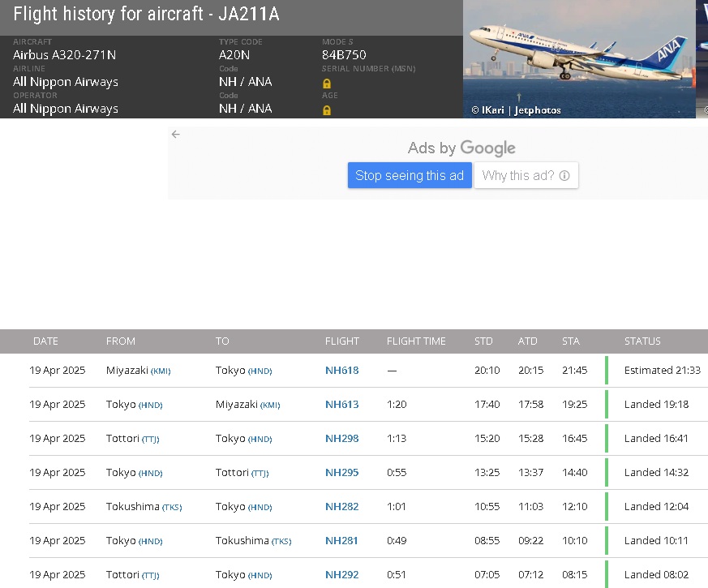The width and height of the screenshot is (708, 588).
Task: Click the flight time '0:49' in the NH281 row
Action: click(397, 541)
